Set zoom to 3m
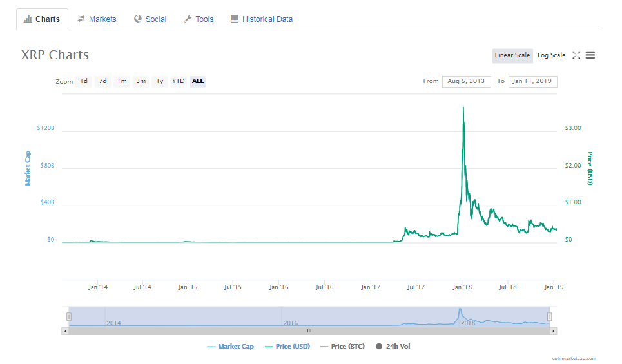The height and width of the screenshot is (364, 622). click(141, 81)
